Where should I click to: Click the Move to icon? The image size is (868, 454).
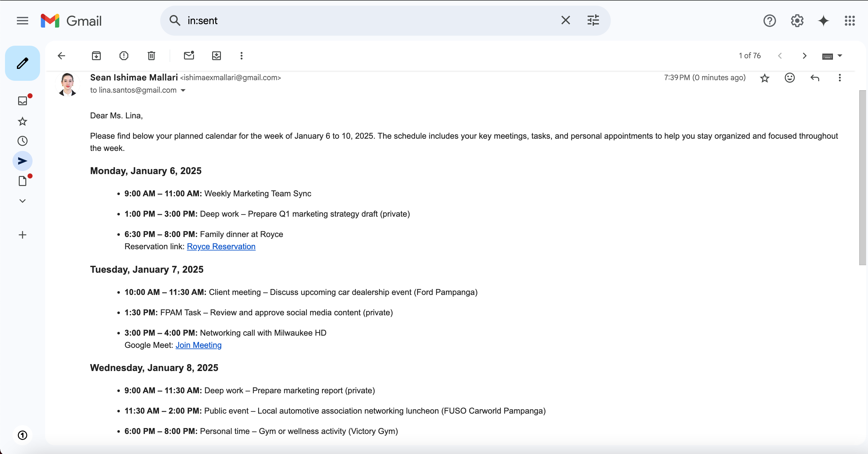[x=216, y=56]
